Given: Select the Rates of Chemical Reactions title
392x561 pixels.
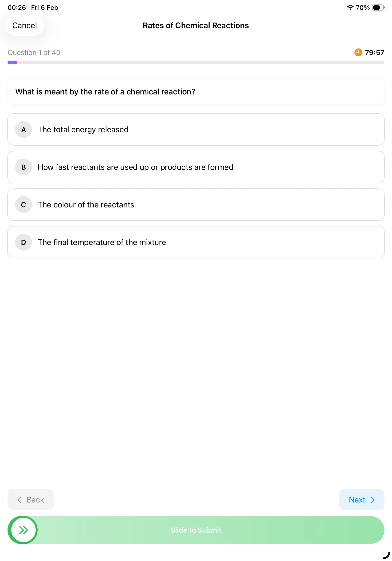Looking at the screenshot, I should (x=196, y=25).
